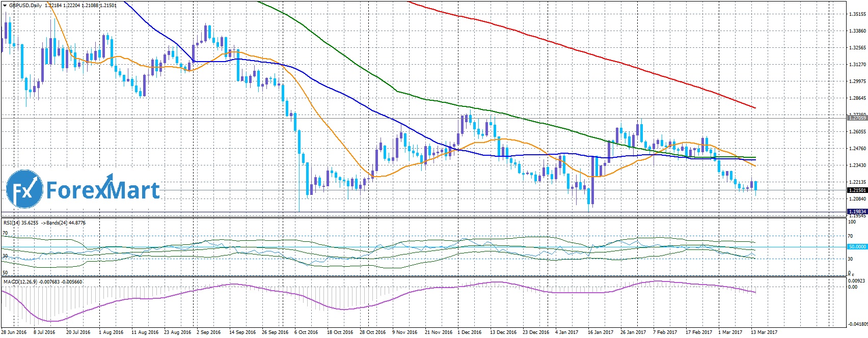The width and height of the screenshot is (868, 338).
Task: Click the dropdown arrow beside GBPUSD,Daily
Action: pyautogui.click(x=4, y=6)
